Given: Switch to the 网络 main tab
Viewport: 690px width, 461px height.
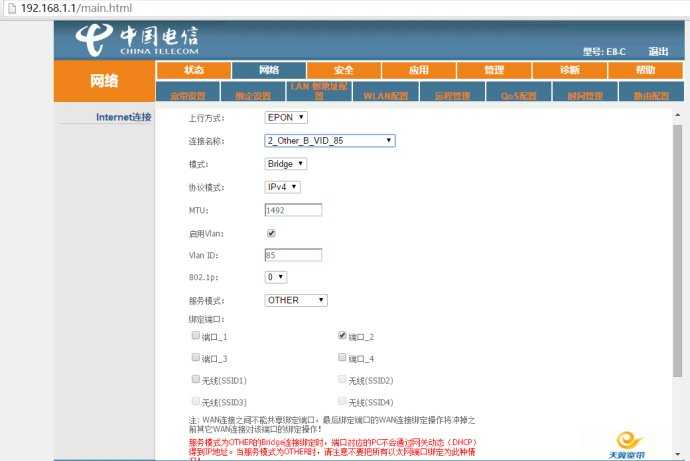Looking at the screenshot, I should coord(269,70).
